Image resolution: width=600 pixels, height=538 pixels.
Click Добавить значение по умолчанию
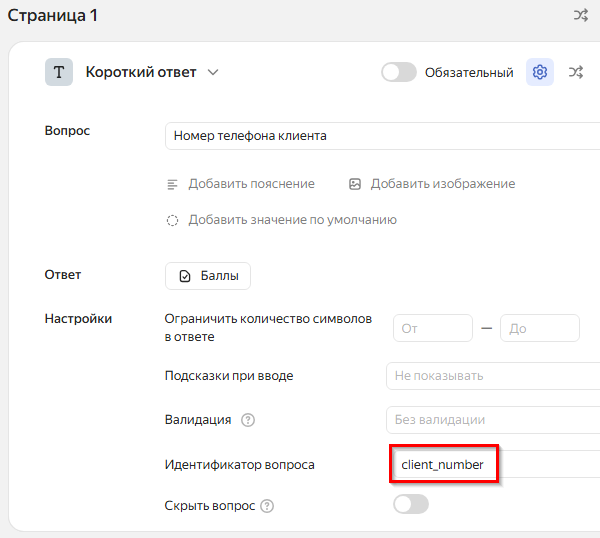(292, 220)
